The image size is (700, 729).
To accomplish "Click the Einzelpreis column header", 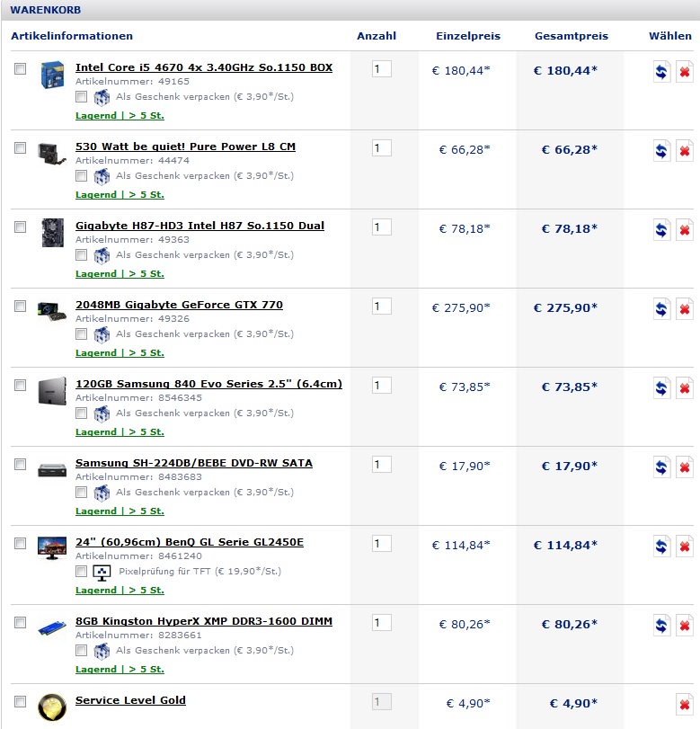I will [468, 36].
